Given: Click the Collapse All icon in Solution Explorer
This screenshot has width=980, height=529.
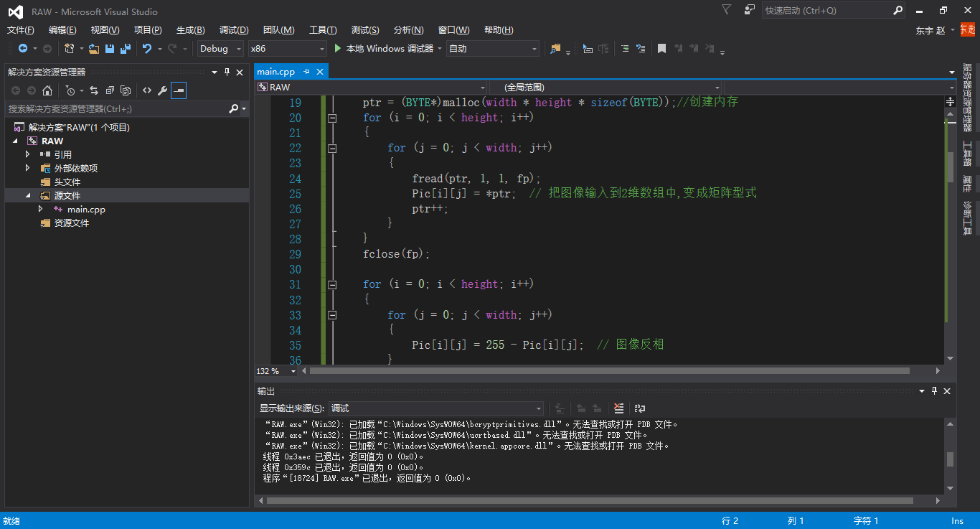Looking at the screenshot, I should click(x=110, y=90).
